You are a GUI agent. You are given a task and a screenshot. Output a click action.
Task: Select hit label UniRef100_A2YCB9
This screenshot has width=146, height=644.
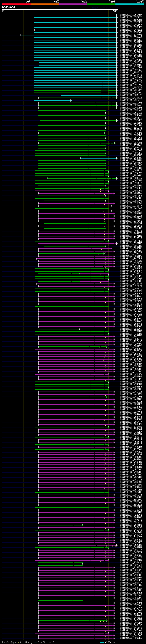tap(131, 60)
